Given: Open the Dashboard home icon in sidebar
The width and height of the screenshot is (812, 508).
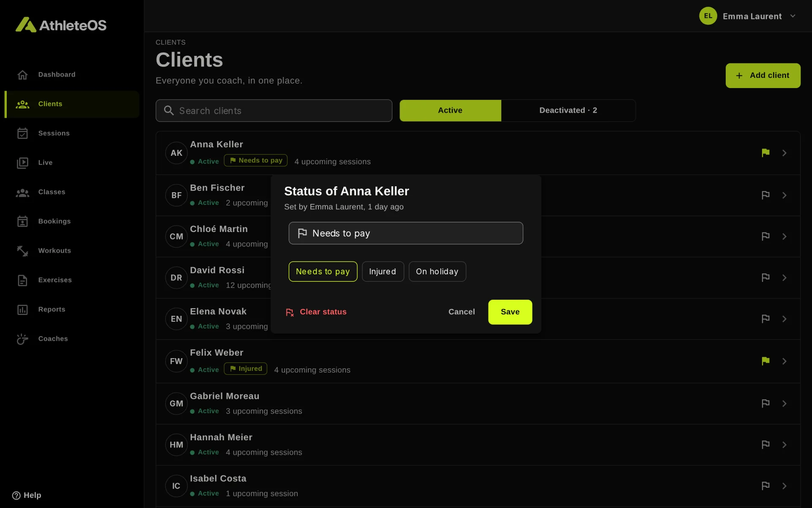Looking at the screenshot, I should (22, 75).
